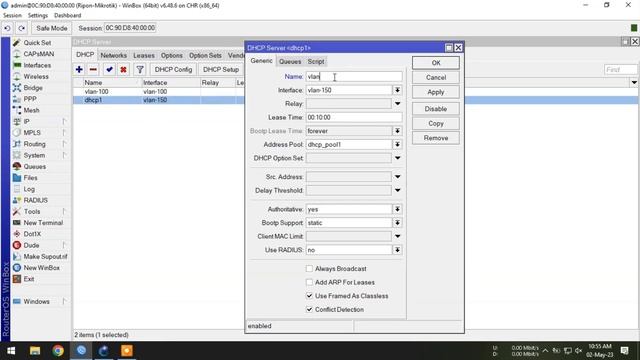Open Session menu

12,15
